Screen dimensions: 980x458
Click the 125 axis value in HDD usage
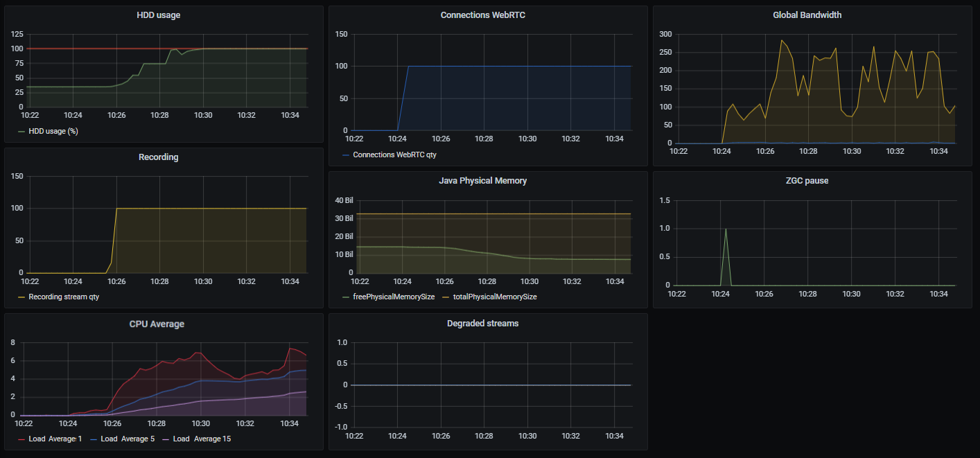[x=17, y=34]
